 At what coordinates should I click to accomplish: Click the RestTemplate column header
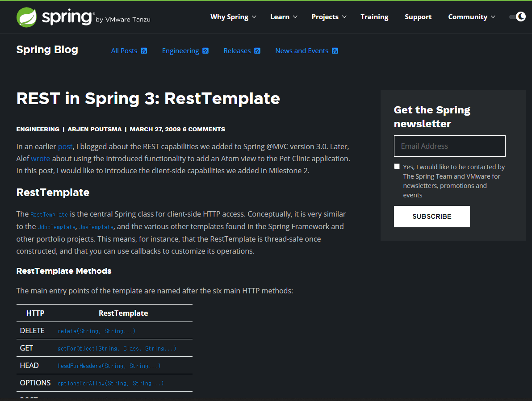click(123, 313)
